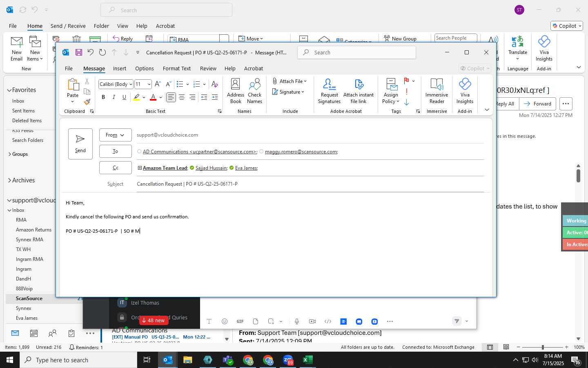588x368 pixels.
Task: Toggle Underline formatting
Action: coord(125,97)
